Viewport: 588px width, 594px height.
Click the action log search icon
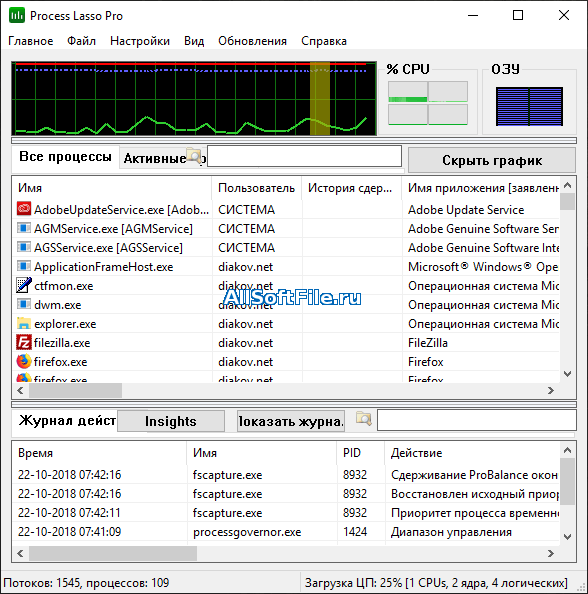pyautogui.click(x=364, y=419)
